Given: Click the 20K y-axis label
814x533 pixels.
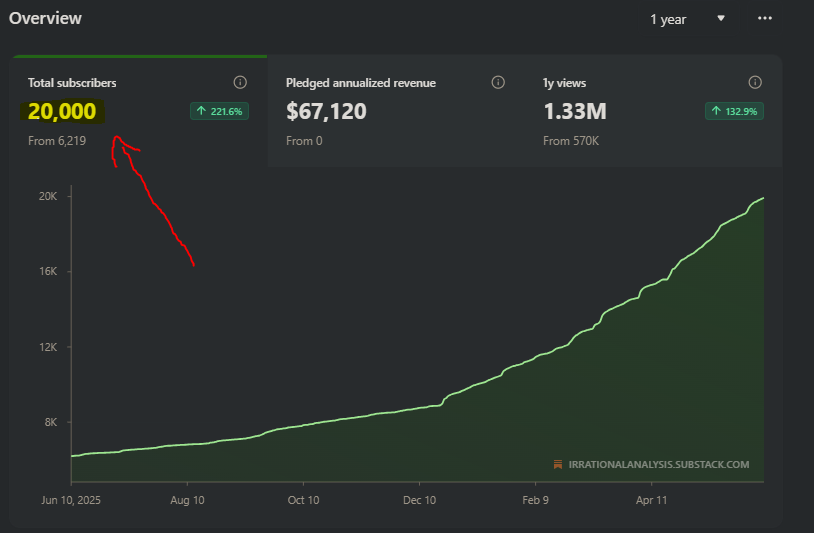Looking at the screenshot, I should tap(48, 196).
